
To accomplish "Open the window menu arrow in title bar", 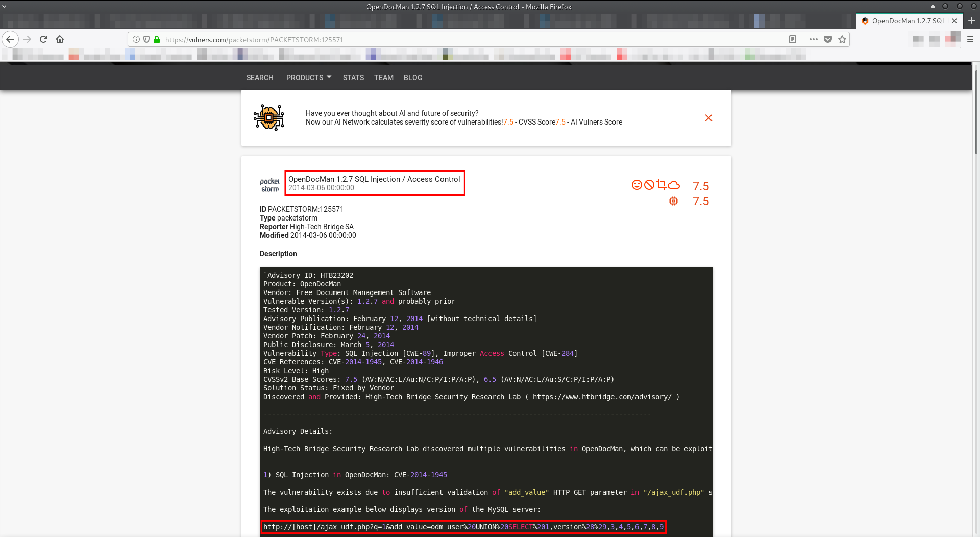I will (x=4, y=7).
